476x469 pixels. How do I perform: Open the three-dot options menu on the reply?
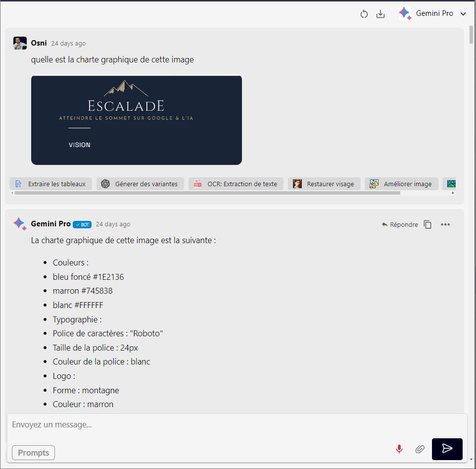[445, 224]
